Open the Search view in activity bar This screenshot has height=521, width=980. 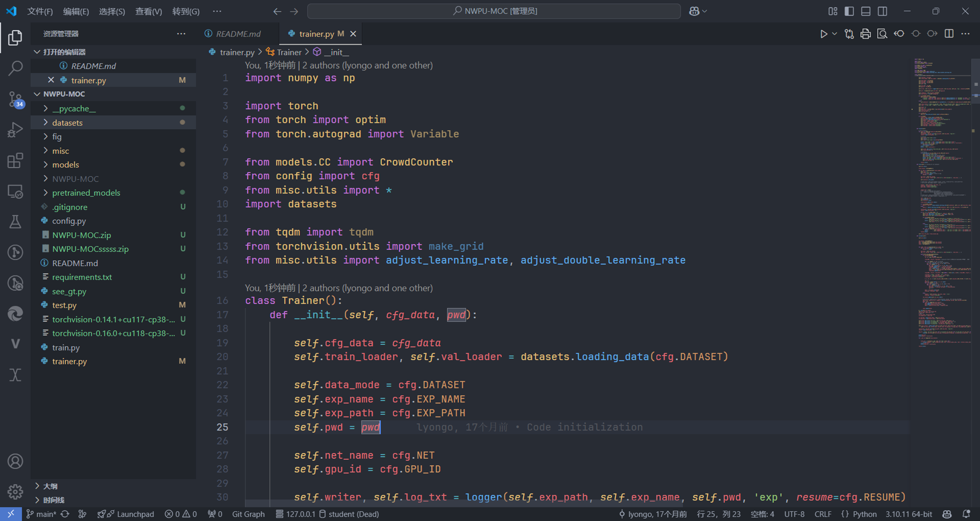coord(15,68)
